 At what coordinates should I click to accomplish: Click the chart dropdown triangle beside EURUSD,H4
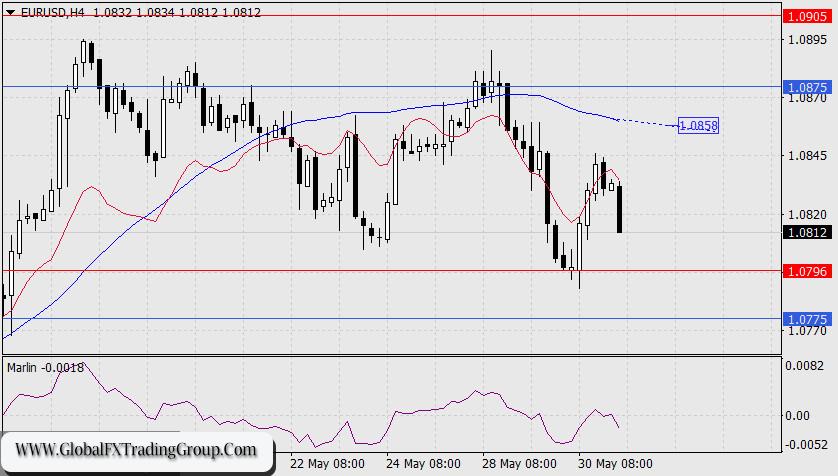10,12
